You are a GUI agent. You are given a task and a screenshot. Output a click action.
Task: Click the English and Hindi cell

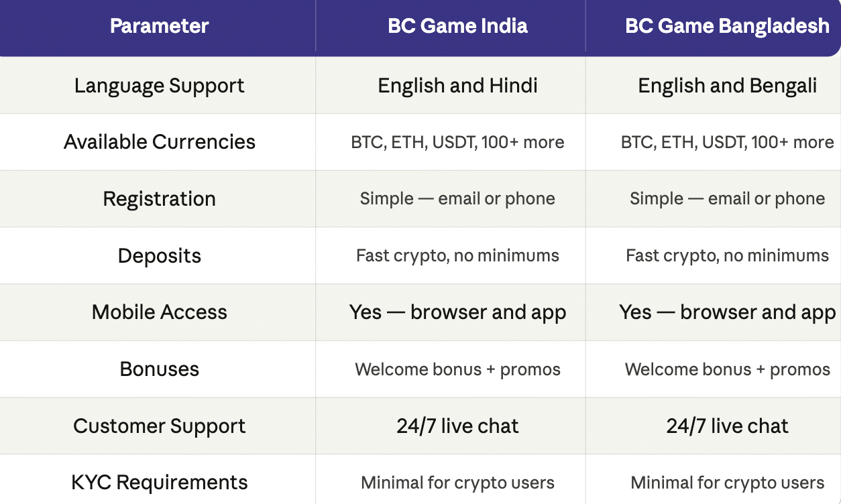457,86
